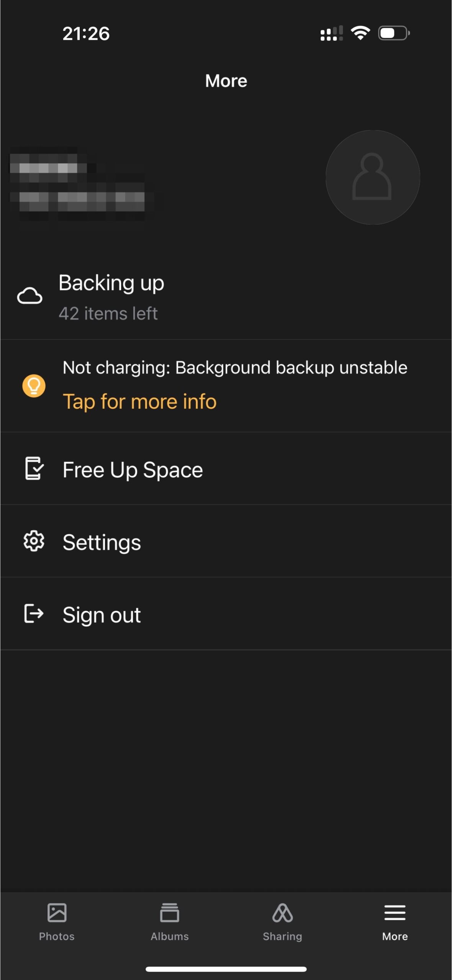Open the profile avatar picture
Screen dimensions: 452x980
point(372,177)
